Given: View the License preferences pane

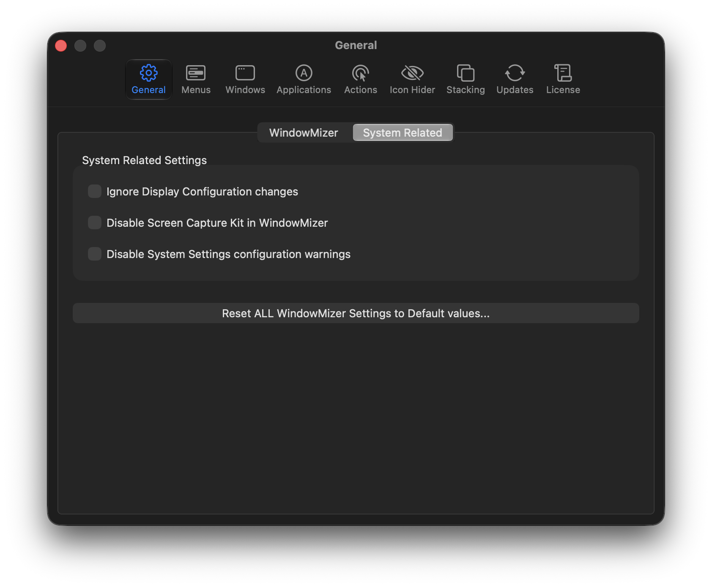Looking at the screenshot, I should coord(563,80).
